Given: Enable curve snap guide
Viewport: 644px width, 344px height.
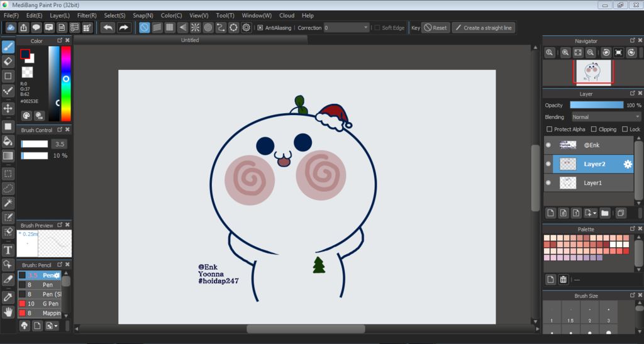Looking at the screenshot, I should click(x=221, y=28).
